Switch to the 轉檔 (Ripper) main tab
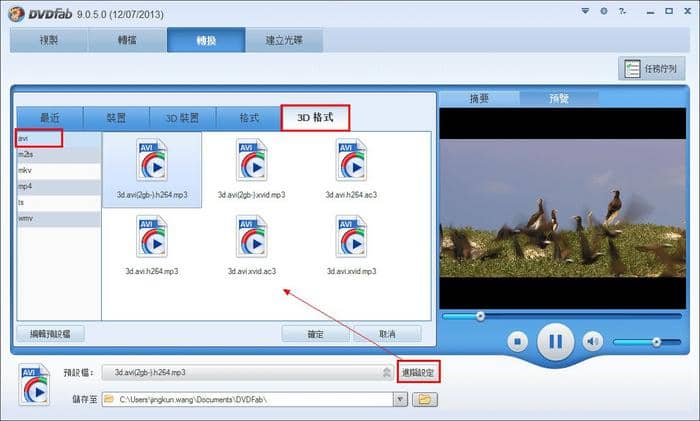700x421 pixels. 127,40
